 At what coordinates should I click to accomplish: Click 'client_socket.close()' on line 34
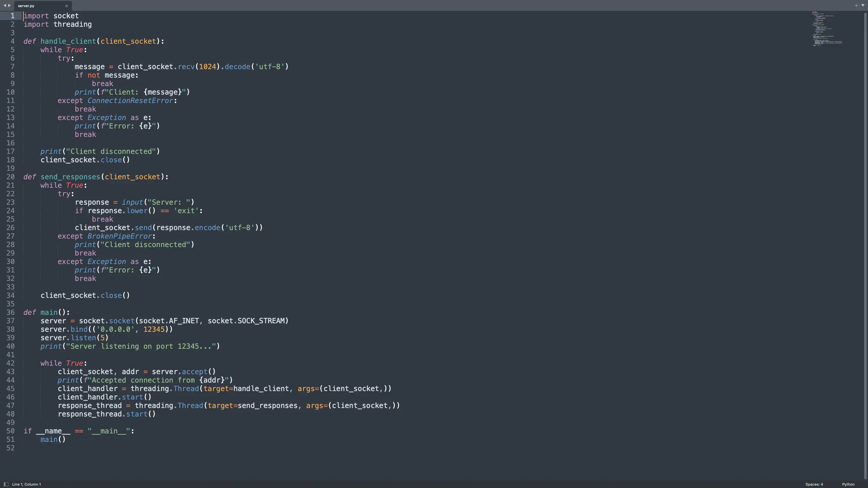(x=85, y=296)
